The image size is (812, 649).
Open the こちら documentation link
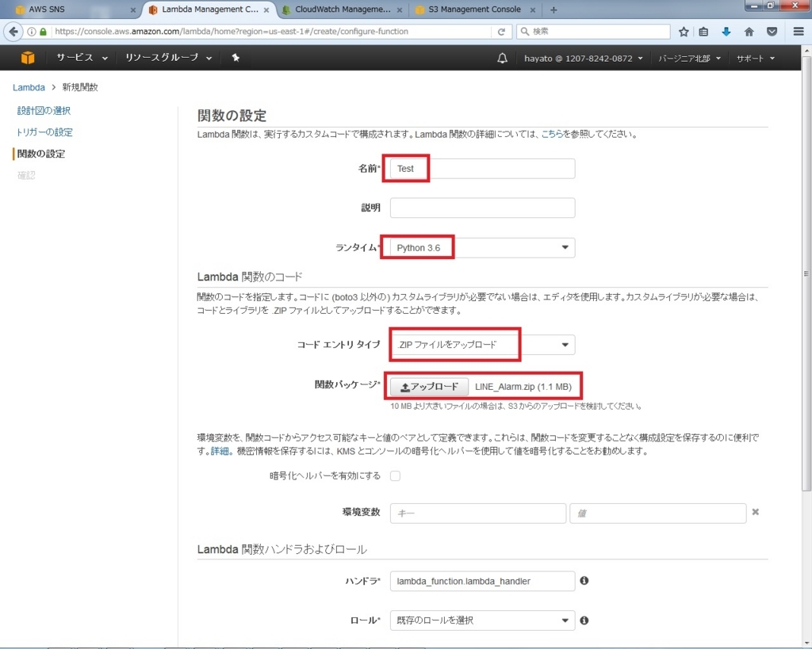552,134
